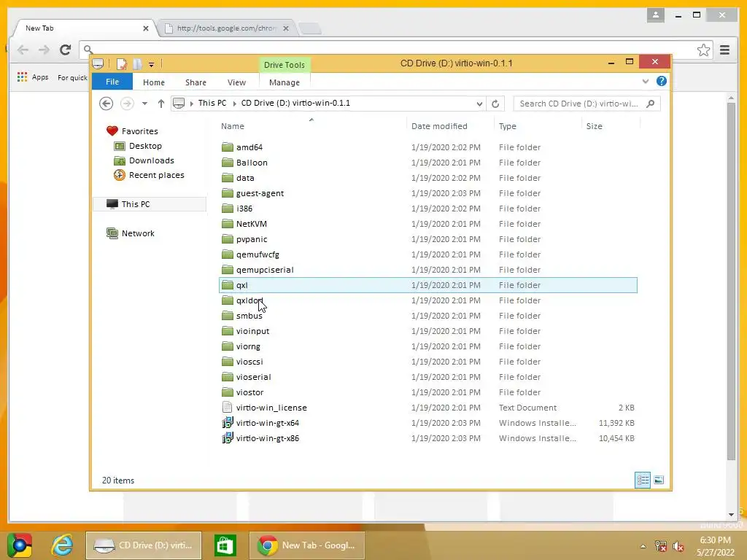This screenshot has width=747, height=560.
Task: Click the Explorer Forward arrow button
Action: coord(127,104)
